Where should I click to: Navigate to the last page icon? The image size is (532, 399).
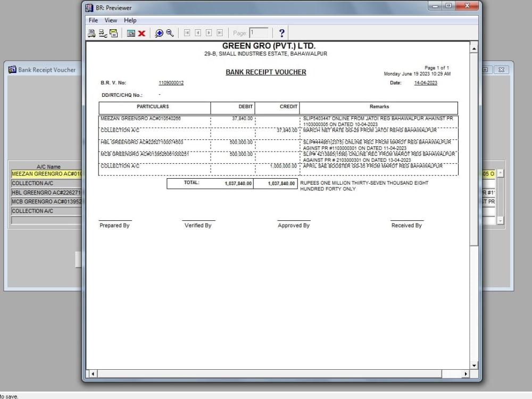click(x=219, y=33)
